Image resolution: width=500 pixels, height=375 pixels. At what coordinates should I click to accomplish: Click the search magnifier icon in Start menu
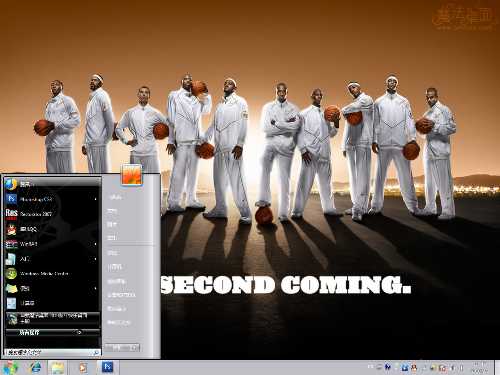point(96,352)
